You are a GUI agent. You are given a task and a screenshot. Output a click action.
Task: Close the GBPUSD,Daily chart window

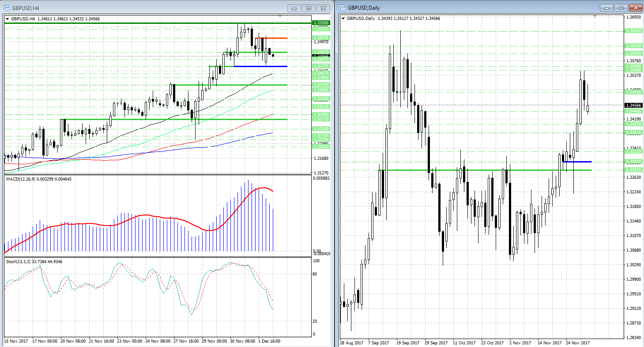tap(636, 8)
